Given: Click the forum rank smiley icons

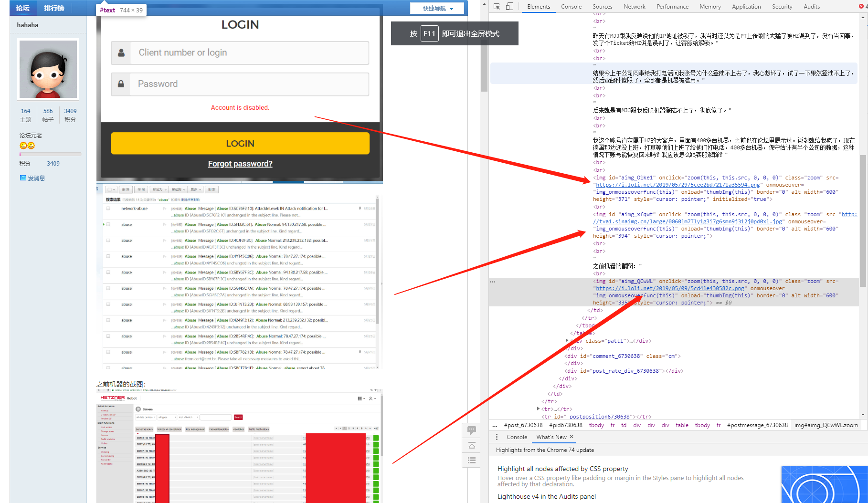Looking at the screenshot, I should click(27, 146).
